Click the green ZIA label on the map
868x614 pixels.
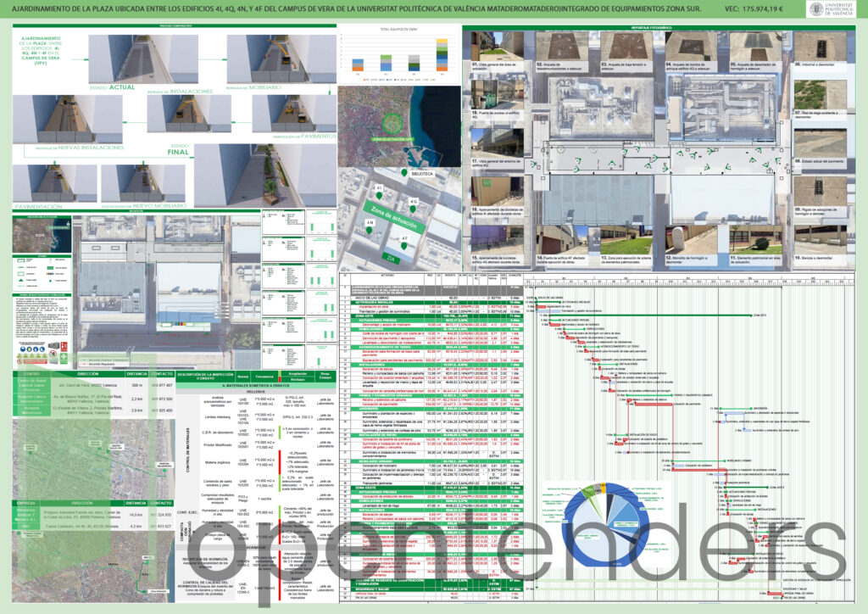coord(391,258)
